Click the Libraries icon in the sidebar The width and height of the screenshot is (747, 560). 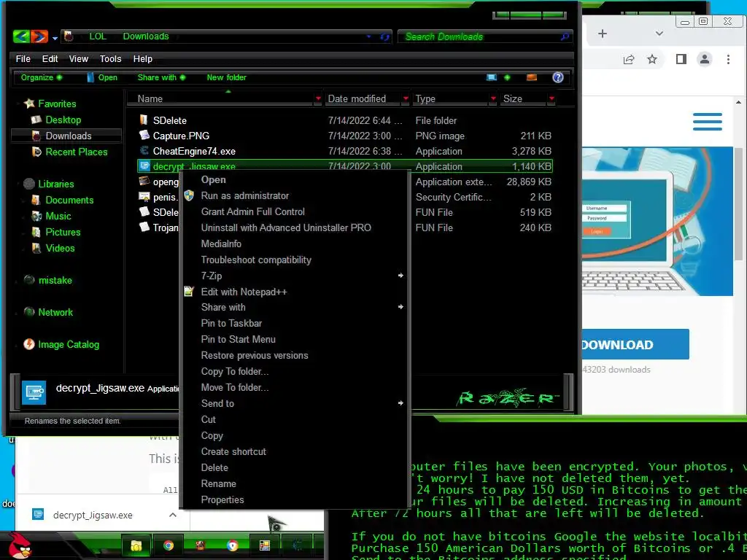click(29, 184)
